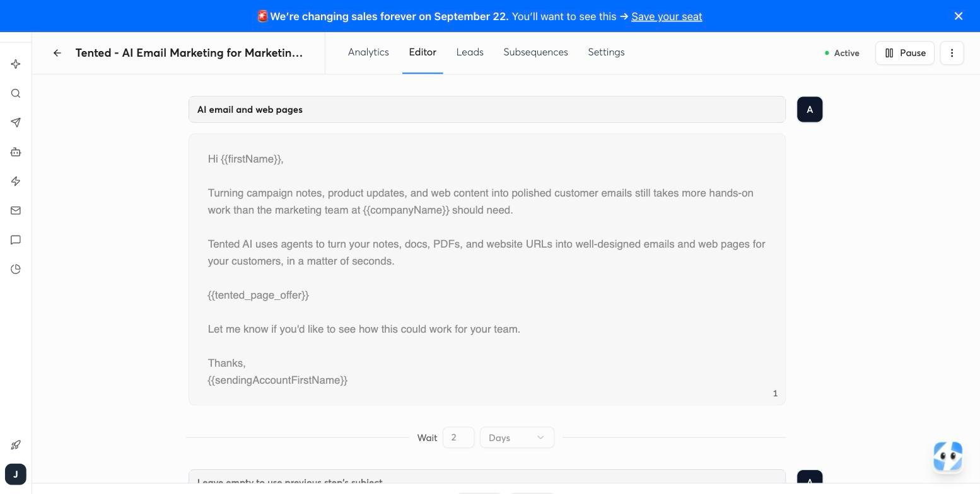Click the second step subject field
Screen dimensions: 980x494
point(487,477)
